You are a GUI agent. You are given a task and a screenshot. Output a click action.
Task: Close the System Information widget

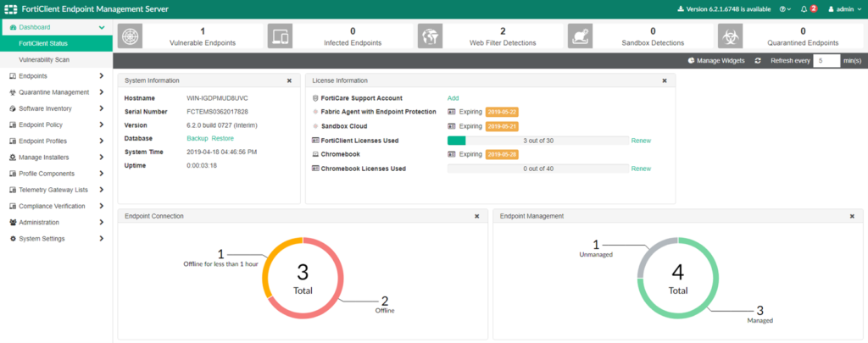point(289,80)
